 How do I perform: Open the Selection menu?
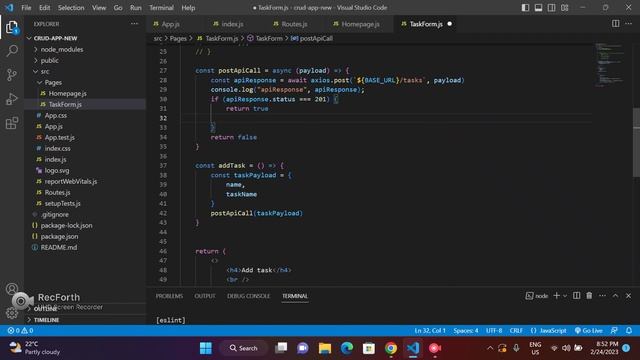(71, 8)
